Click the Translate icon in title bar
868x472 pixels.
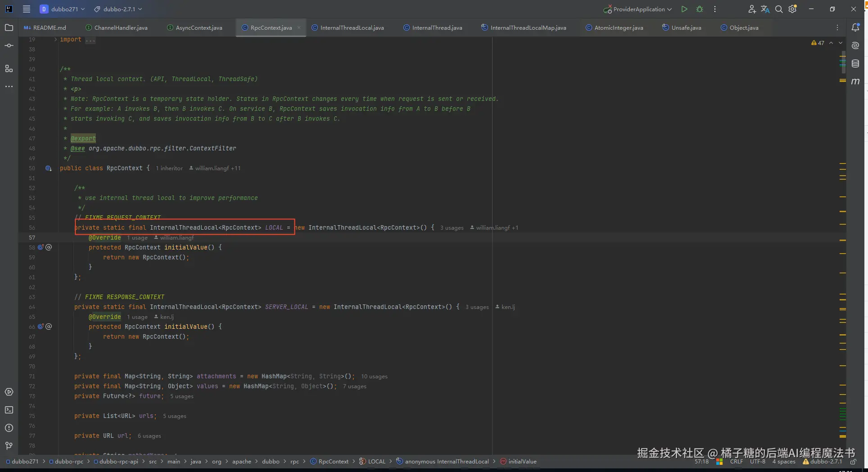coord(765,9)
